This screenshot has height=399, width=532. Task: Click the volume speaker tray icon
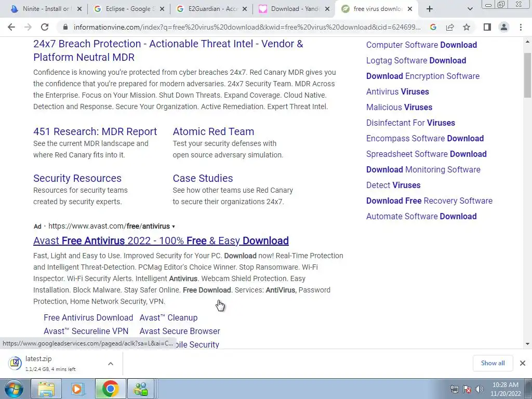pos(479,389)
